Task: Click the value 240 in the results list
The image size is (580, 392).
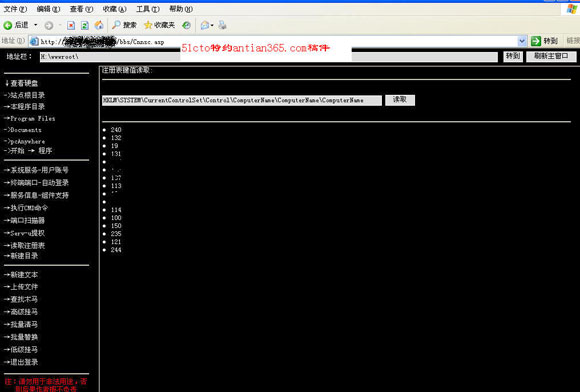Action: coord(116,130)
